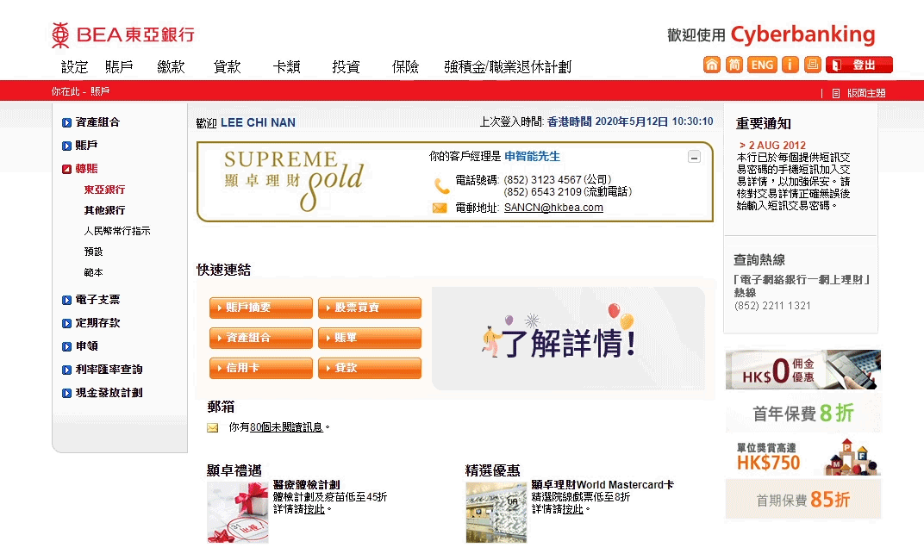
Task: Open the 賬戶 menu in top navigation
Action: (x=119, y=67)
